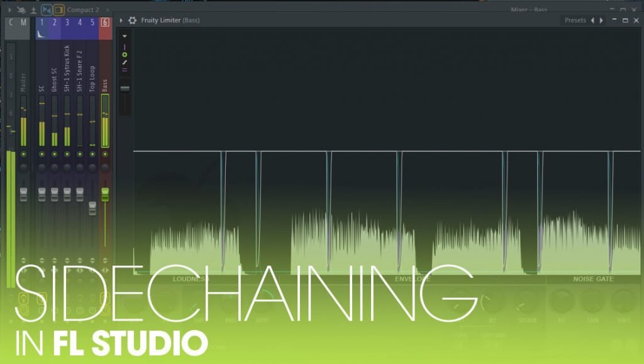Screen dimensions: 644x364
Task: Open the Presets list in Fruity Limiter
Action: (575, 20)
